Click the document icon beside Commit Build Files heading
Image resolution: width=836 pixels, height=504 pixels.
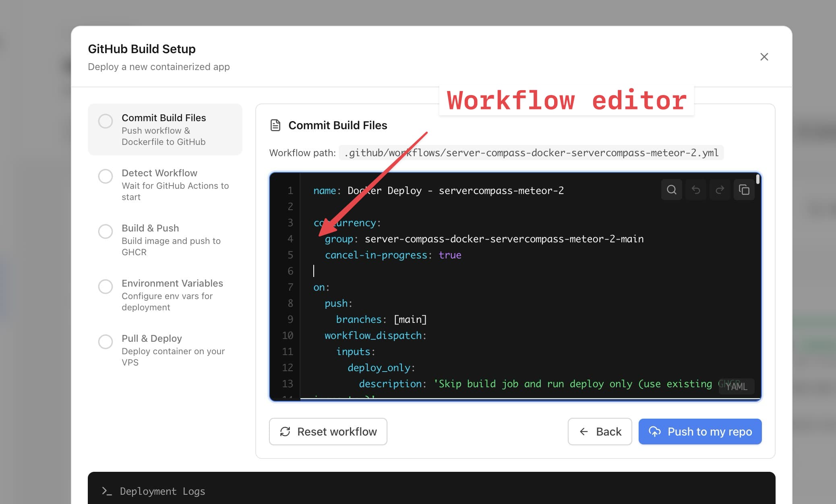coord(275,125)
